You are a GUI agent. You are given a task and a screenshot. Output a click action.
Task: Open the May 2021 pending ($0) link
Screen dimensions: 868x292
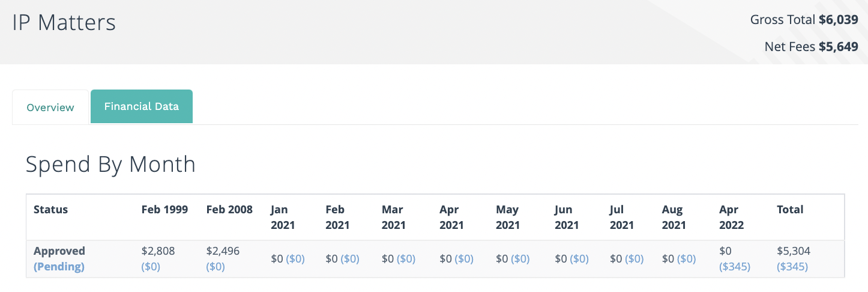coord(520,259)
